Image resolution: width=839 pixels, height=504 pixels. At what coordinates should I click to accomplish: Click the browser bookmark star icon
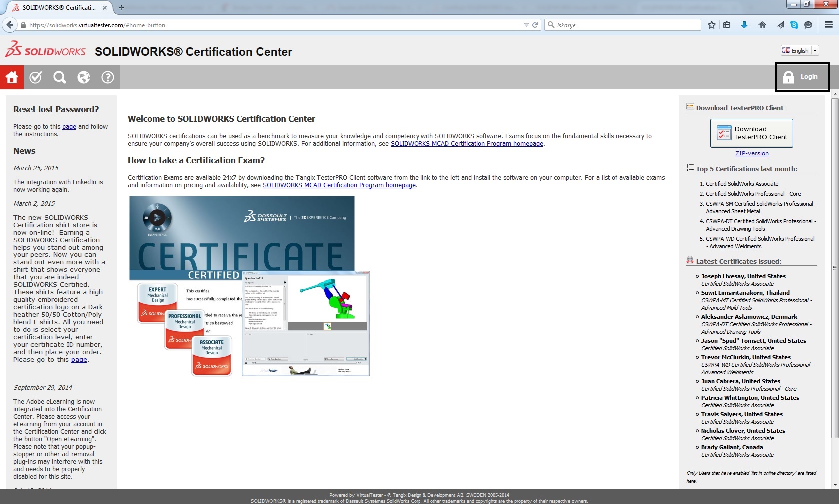tap(712, 25)
